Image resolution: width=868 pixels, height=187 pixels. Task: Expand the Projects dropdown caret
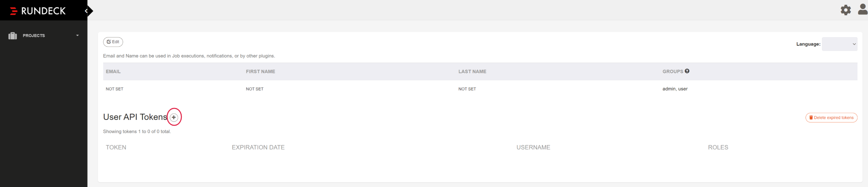[77, 35]
